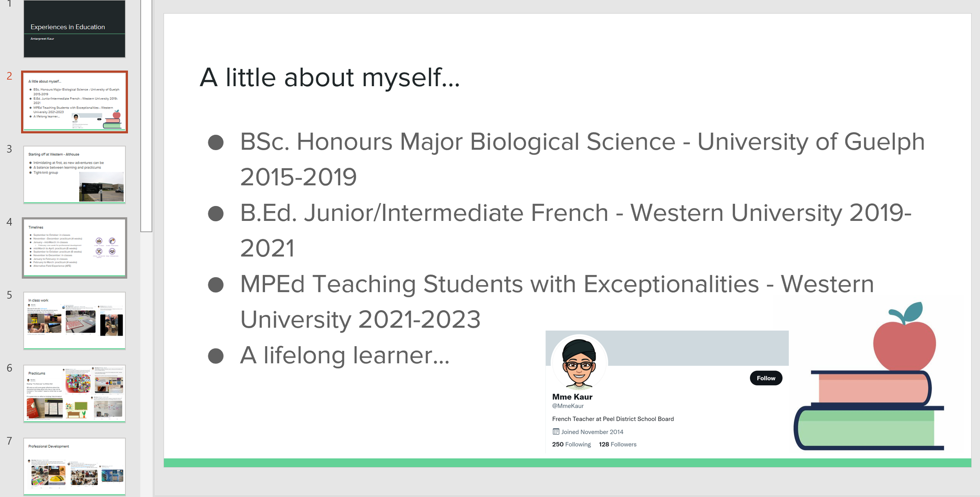This screenshot has height=497, width=980.
Task: Open the In class work slide thumbnail
Action: point(74,320)
